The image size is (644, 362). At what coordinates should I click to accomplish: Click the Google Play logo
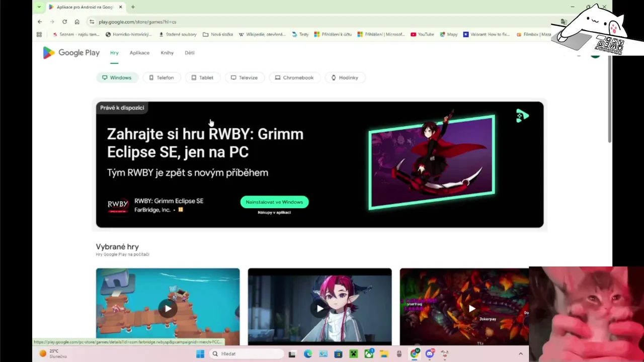tap(71, 53)
